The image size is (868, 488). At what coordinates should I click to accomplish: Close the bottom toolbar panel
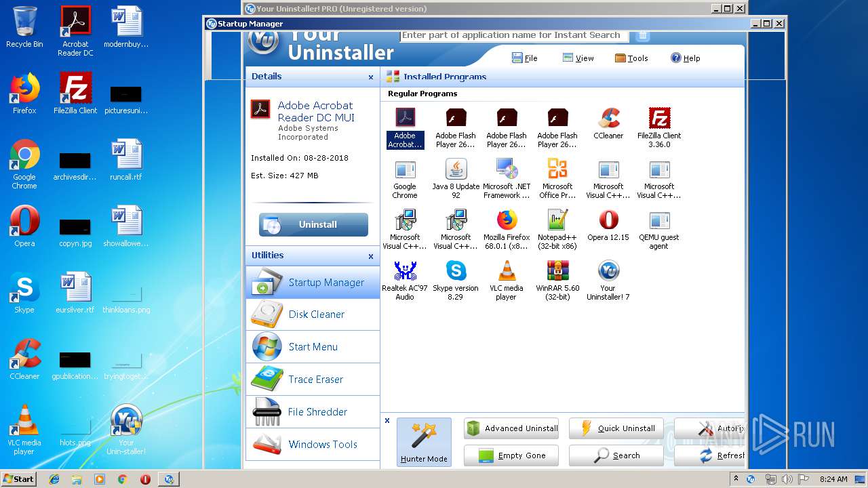(387, 421)
